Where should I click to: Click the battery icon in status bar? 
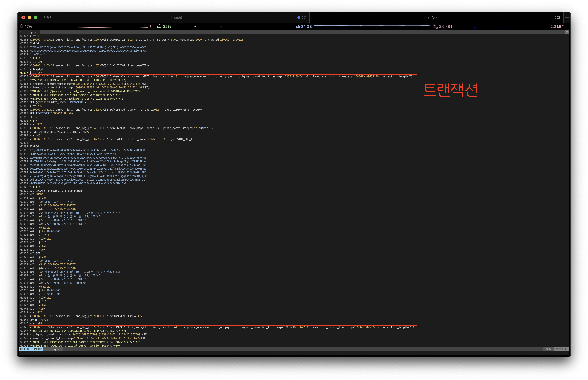(x=22, y=26)
